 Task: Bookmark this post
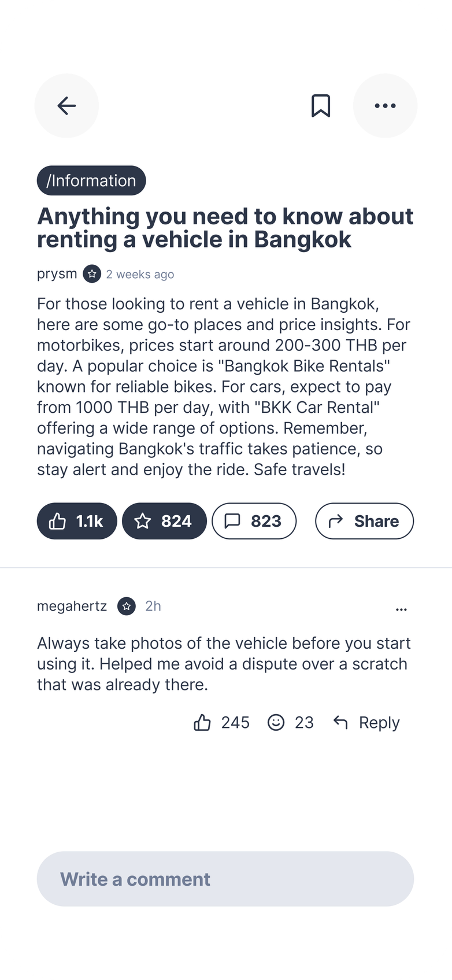tap(321, 106)
